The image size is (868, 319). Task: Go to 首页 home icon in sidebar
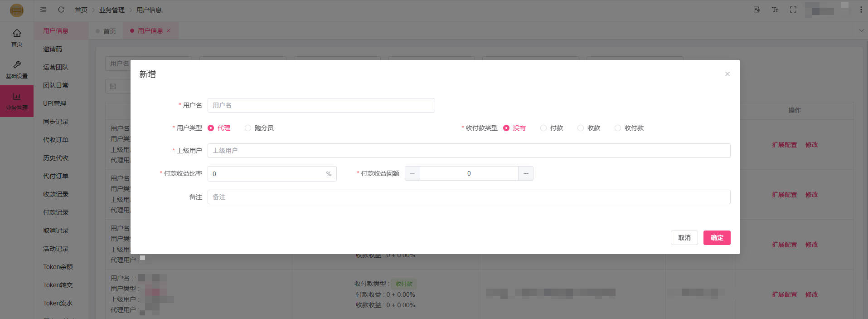(17, 37)
